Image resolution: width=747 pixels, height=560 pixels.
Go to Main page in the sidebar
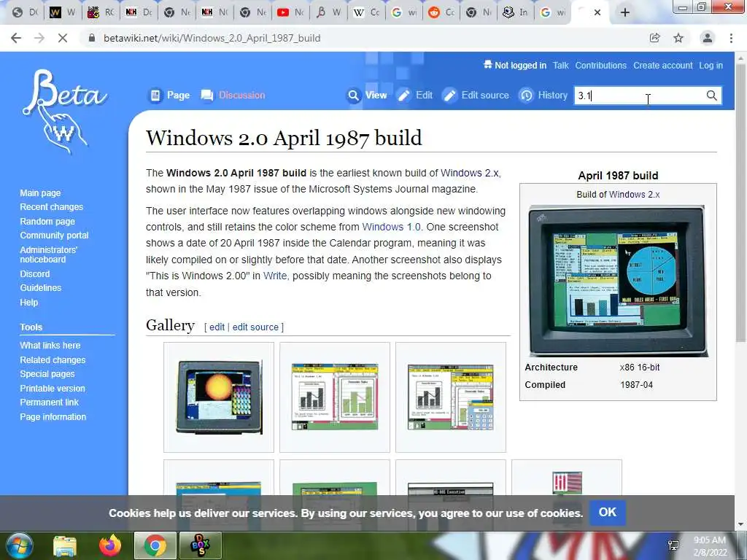point(41,192)
